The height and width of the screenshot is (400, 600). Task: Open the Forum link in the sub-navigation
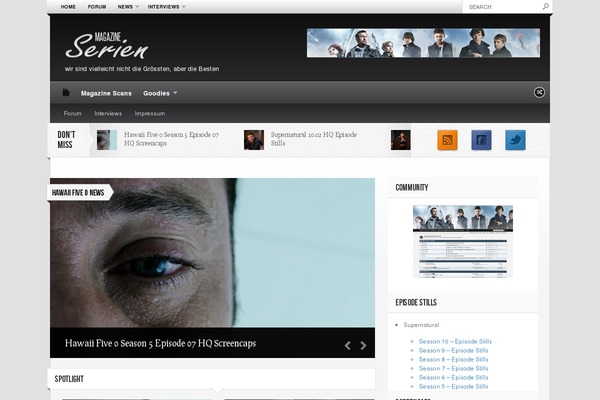click(x=72, y=113)
